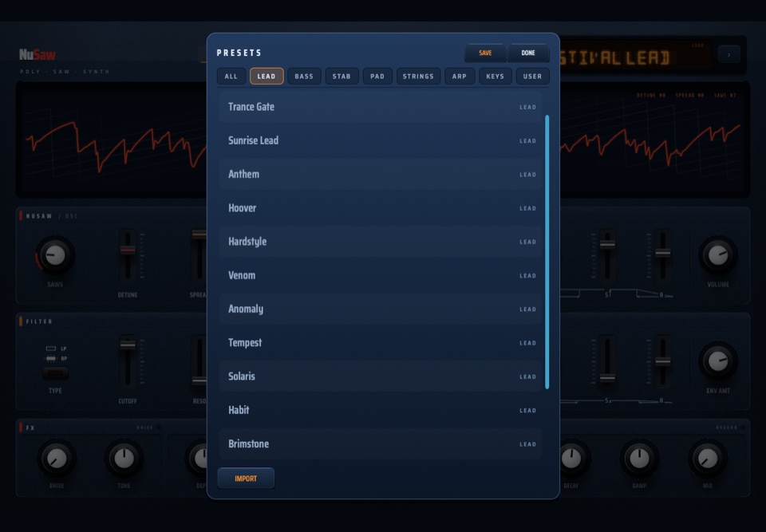Viewport: 766px width, 532px height.
Task: Click the DAMP knob
Action: coord(639,459)
